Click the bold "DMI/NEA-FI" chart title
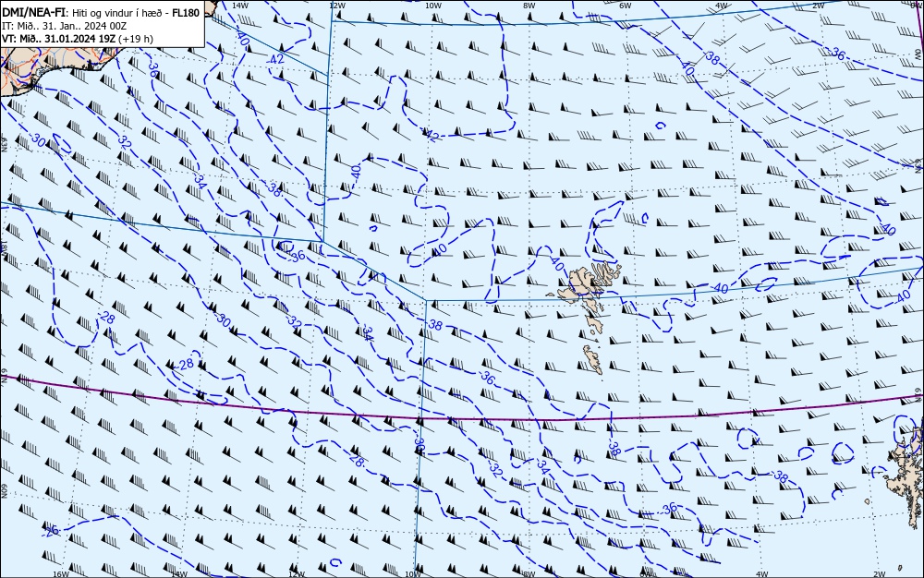Viewport: 924px width, 578px height. tap(33, 13)
